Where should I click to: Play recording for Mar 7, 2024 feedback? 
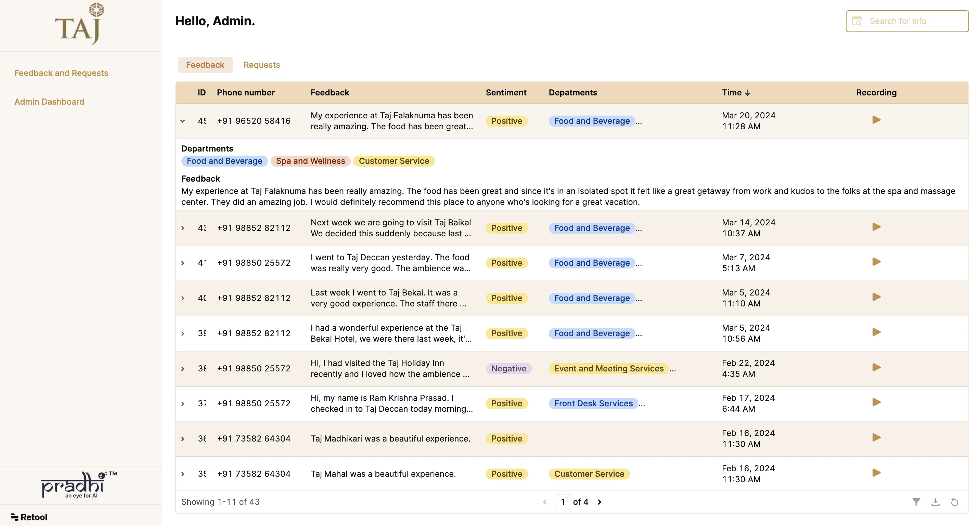tap(876, 262)
